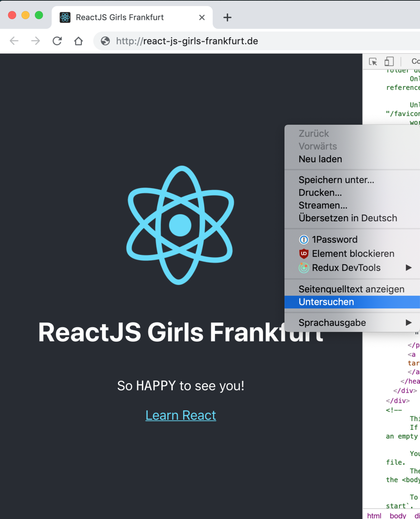The width and height of the screenshot is (420, 519).
Task: Reload the page with the refresh icon
Action: [x=57, y=41]
